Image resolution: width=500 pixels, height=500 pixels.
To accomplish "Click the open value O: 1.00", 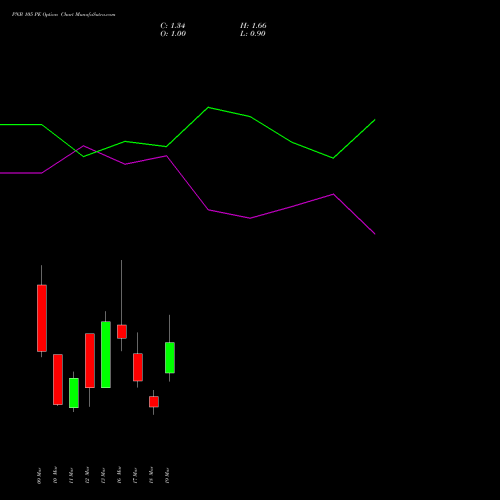I will pos(173,34).
